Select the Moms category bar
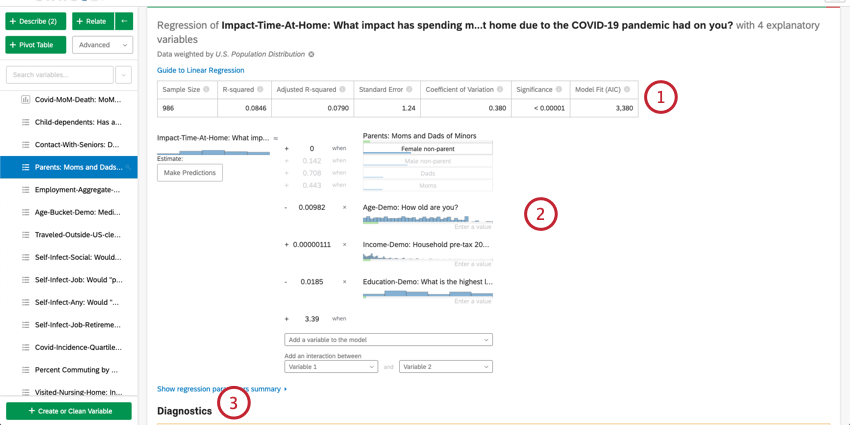Screen dimensions: 850x425 pyautogui.click(x=428, y=185)
